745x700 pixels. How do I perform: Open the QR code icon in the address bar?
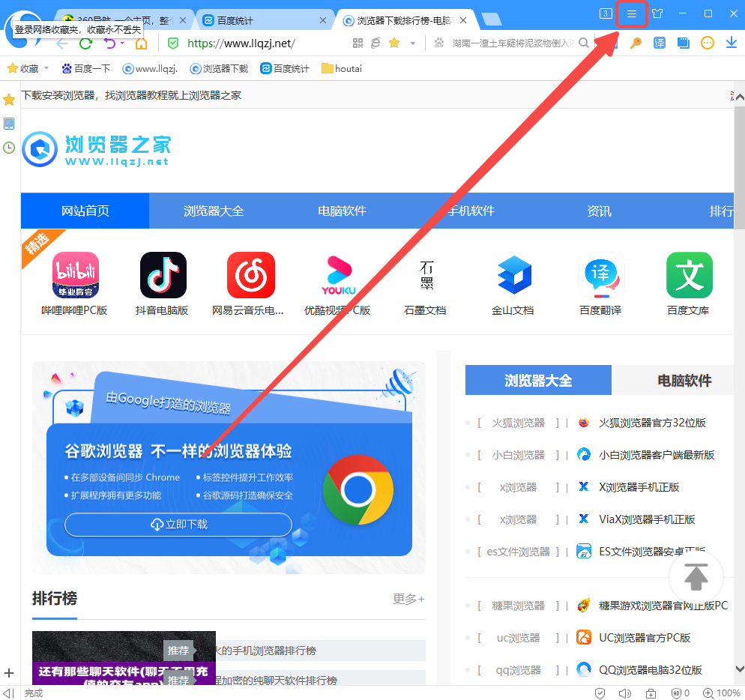[x=358, y=43]
